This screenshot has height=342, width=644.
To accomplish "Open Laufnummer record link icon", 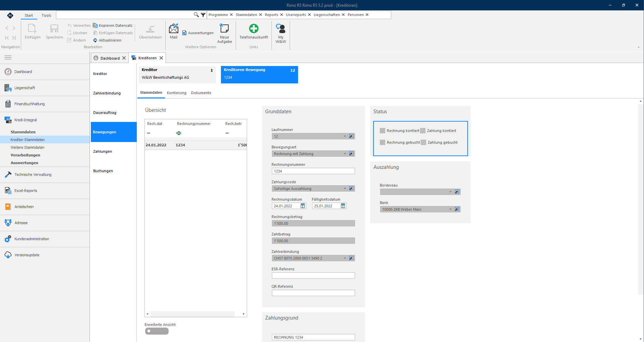I will point(351,136).
